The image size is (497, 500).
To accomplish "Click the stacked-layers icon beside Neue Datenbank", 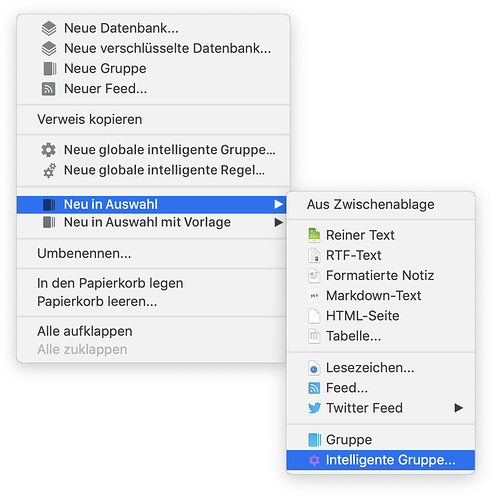I will [x=49, y=28].
